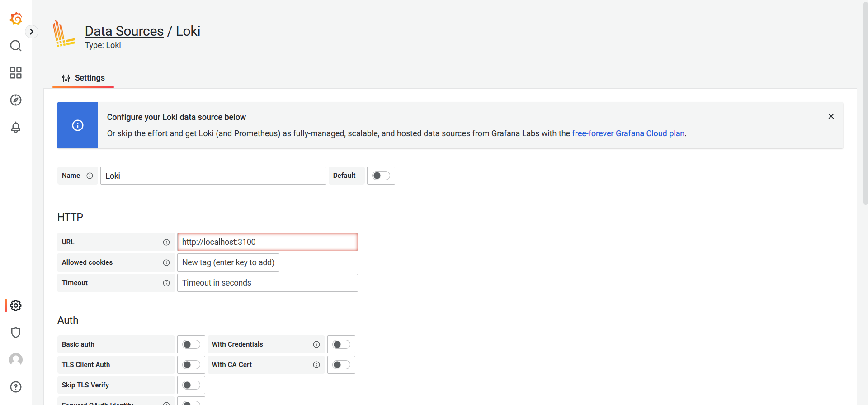Focus the URL field http://localhost:3100

pos(268,242)
